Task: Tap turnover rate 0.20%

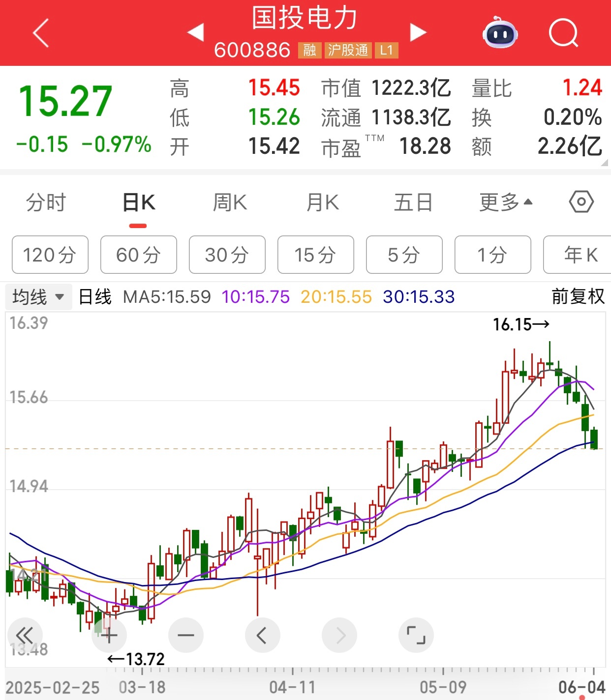Action: pos(573,117)
